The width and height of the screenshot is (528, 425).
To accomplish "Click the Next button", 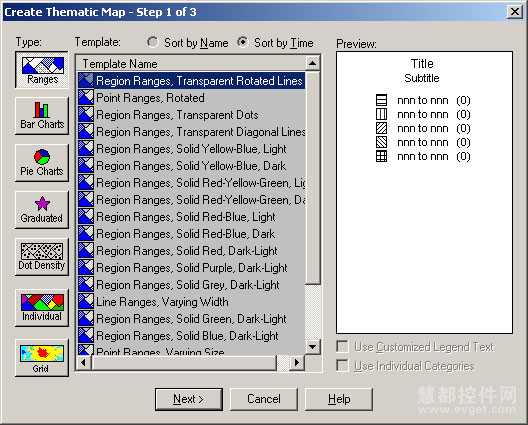I will [189, 399].
